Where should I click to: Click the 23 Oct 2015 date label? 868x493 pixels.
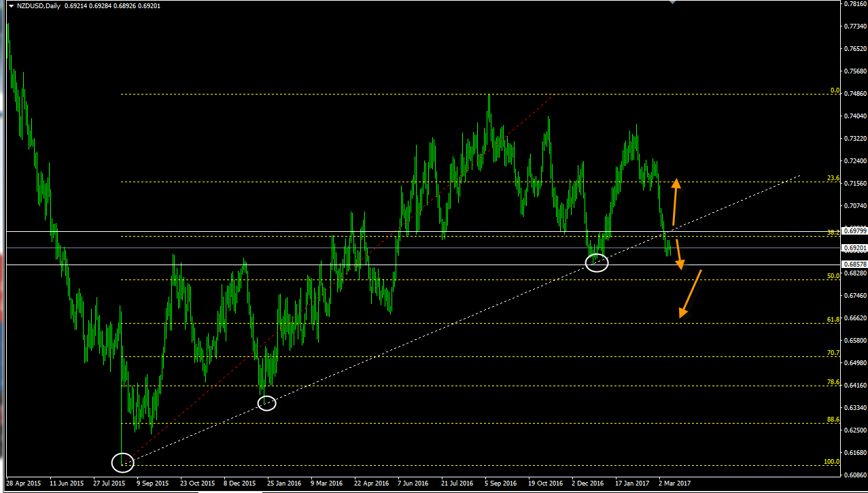pos(198,483)
